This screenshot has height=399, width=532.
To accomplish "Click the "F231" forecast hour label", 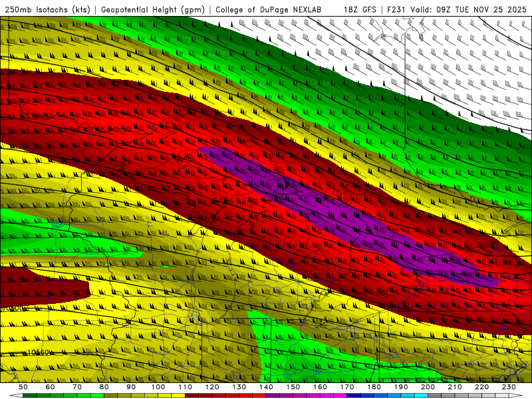I will click(x=397, y=9).
